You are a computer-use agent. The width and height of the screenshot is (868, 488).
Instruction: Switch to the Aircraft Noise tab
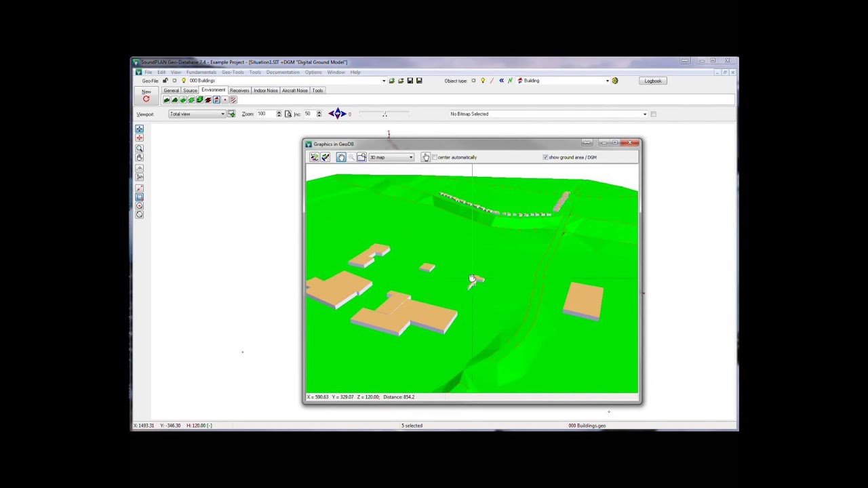(295, 90)
